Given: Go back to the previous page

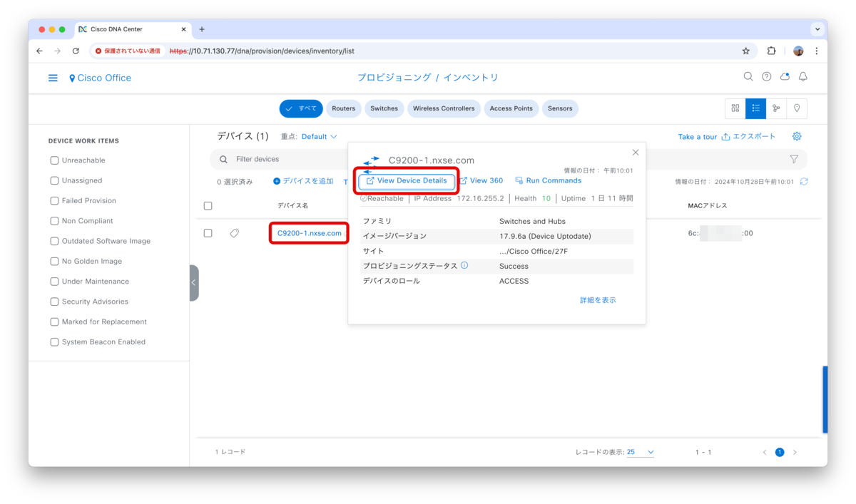Looking at the screenshot, I should pos(40,51).
